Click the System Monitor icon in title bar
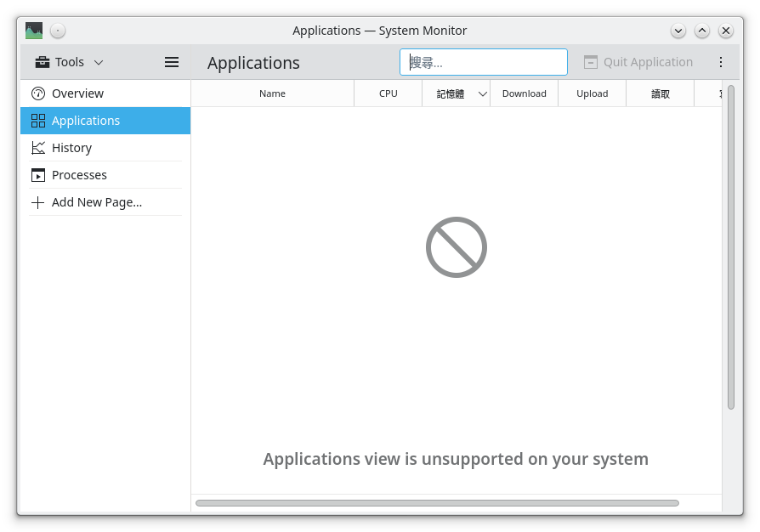This screenshot has height=532, width=760. pos(34,30)
